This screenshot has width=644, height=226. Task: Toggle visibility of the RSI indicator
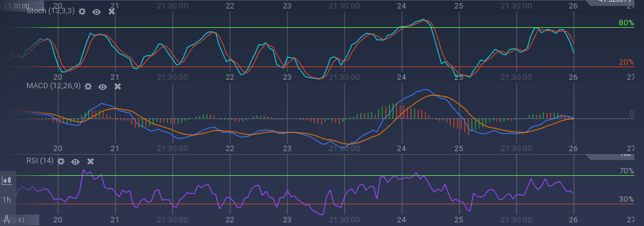pos(75,161)
